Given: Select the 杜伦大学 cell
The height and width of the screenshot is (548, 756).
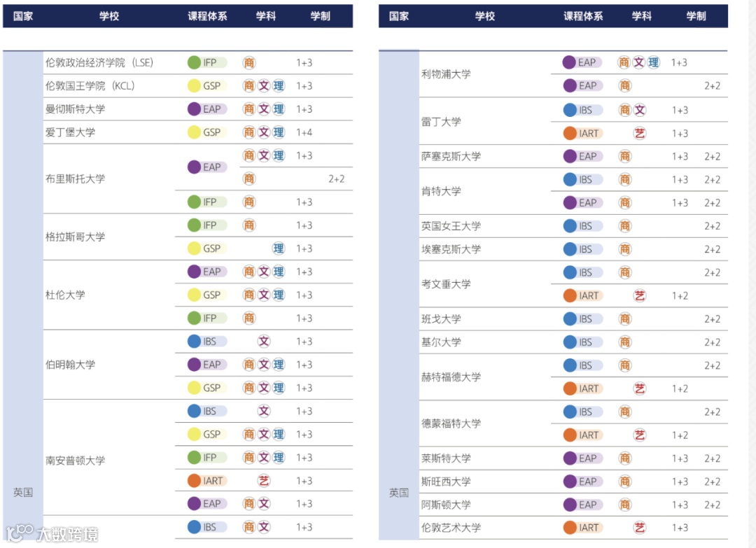Looking at the screenshot, I should (65, 295).
